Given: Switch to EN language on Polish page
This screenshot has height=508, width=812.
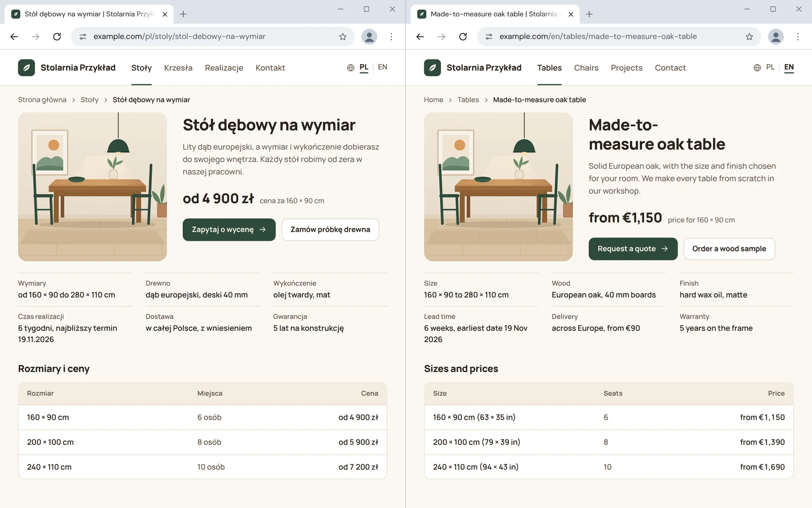Looking at the screenshot, I should coord(383,67).
